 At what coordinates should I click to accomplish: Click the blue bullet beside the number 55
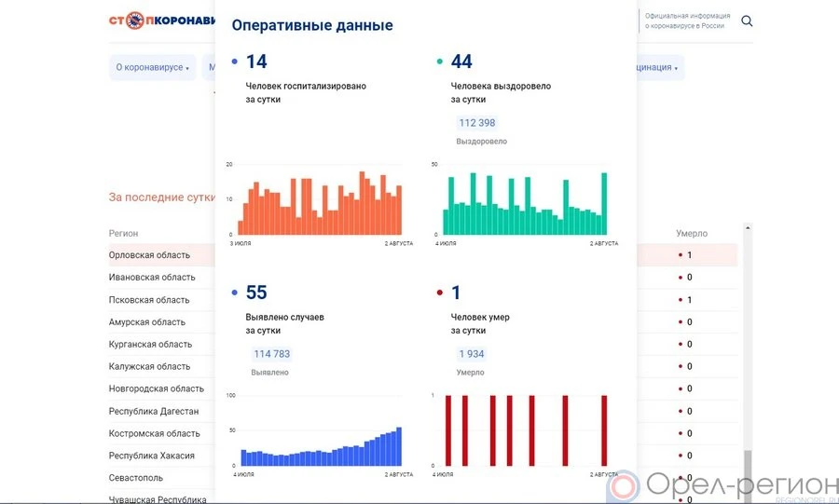234,293
